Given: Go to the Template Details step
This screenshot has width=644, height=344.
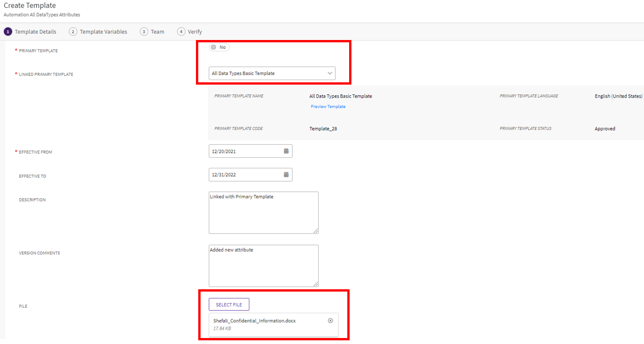Looking at the screenshot, I should pyautogui.click(x=35, y=32).
